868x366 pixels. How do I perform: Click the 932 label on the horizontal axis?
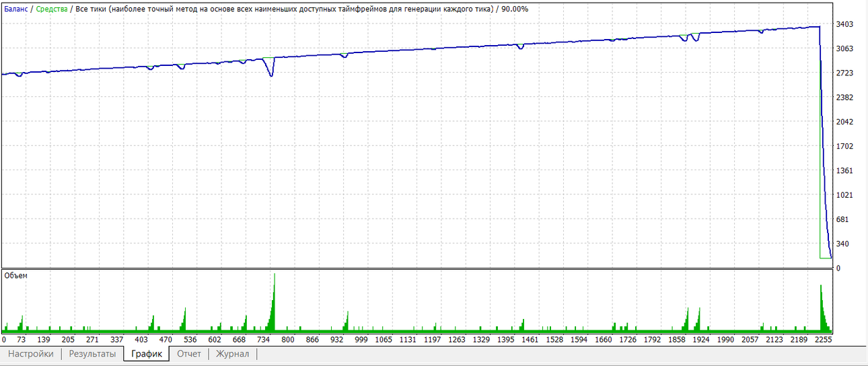[336, 340]
